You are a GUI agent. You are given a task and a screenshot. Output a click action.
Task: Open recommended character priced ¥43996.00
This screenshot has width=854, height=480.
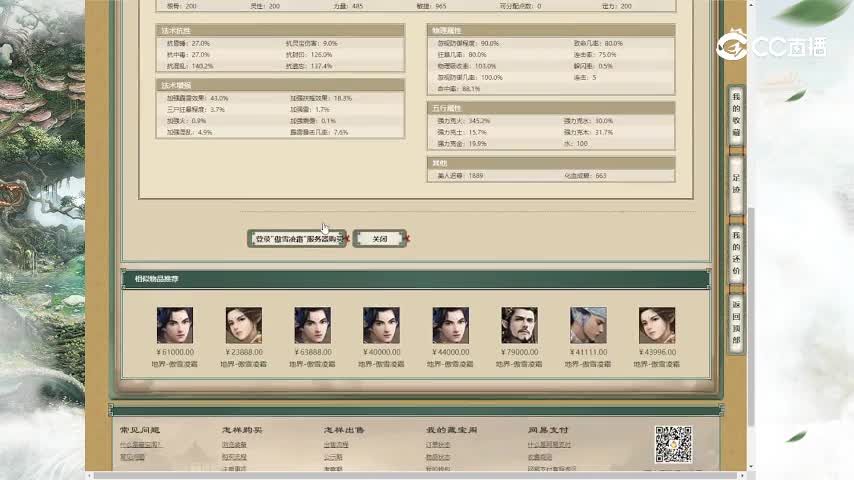pyautogui.click(x=657, y=325)
